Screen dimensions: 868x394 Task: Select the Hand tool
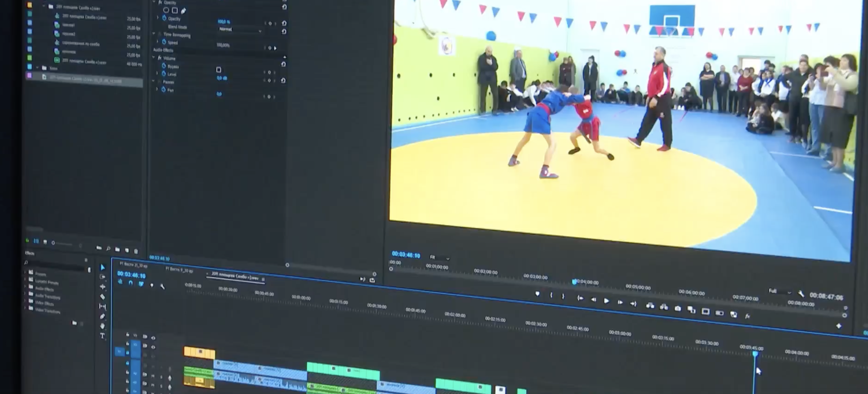click(x=102, y=326)
